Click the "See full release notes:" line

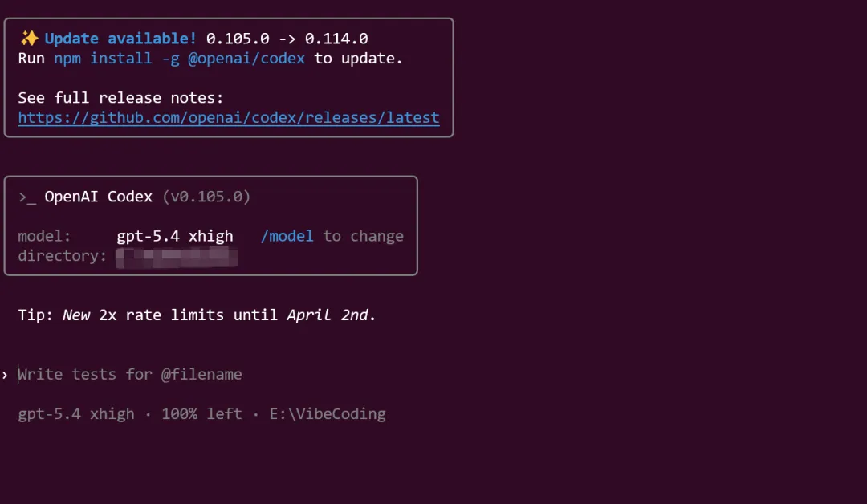tap(120, 98)
